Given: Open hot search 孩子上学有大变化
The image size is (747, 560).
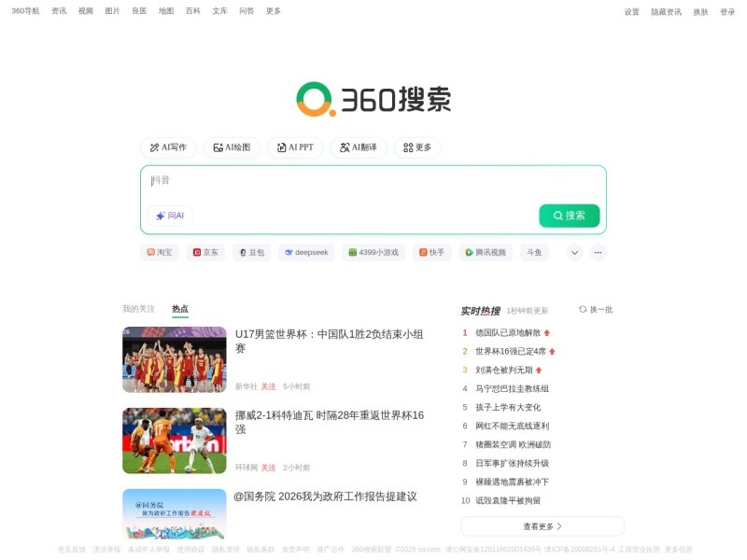Looking at the screenshot, I should pos(508,407).
